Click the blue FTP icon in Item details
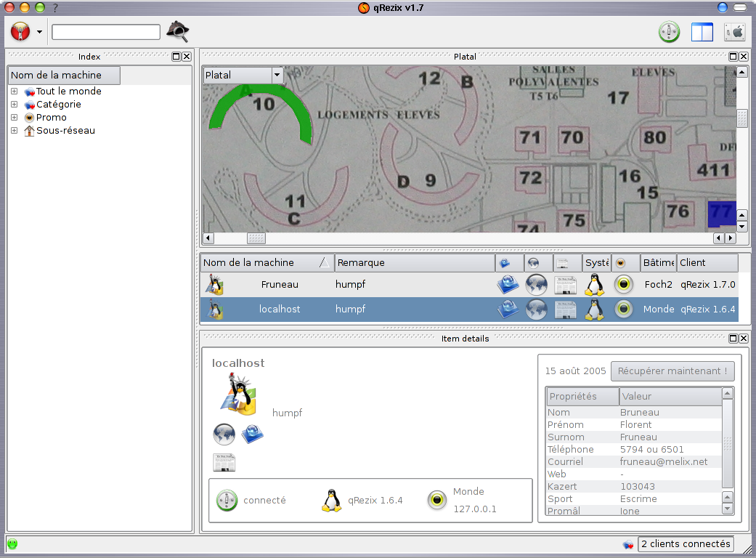Screen dimensions: 756x558 tap(252, 434)
